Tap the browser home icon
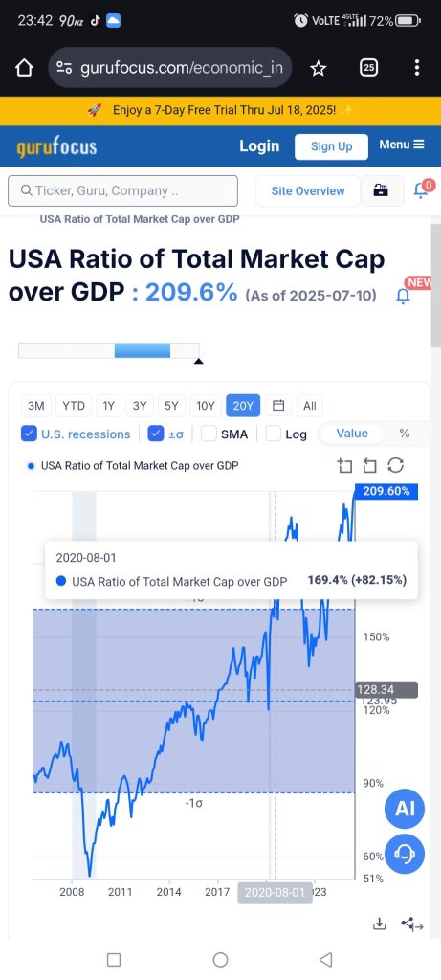The height and width of the screenshot is (980, 441). (24, 68)
